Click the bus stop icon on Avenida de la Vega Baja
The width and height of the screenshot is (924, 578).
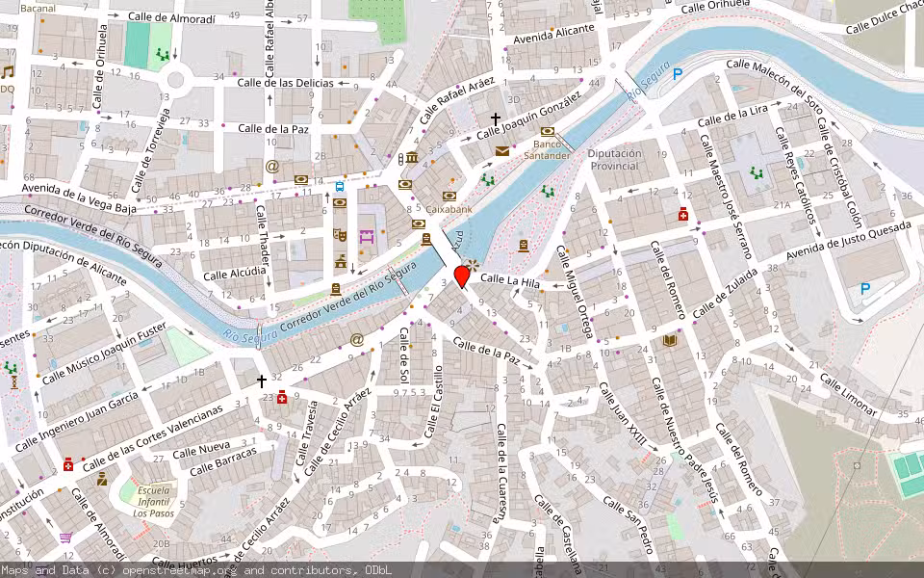[x=340, y=186]
